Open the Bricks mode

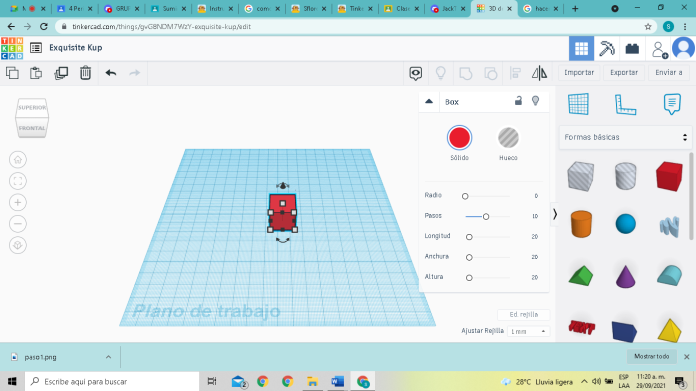click(x=632, y=48)
